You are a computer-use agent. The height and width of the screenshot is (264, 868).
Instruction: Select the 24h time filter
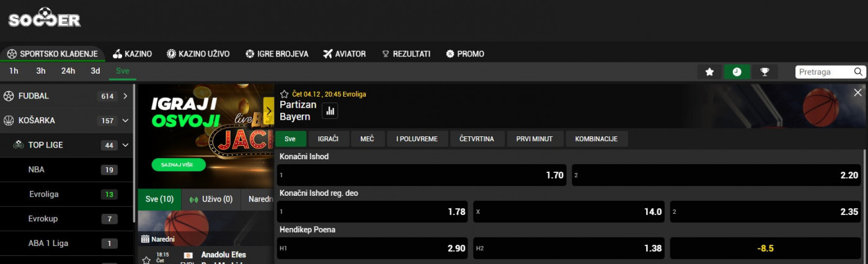coord(68,71)
